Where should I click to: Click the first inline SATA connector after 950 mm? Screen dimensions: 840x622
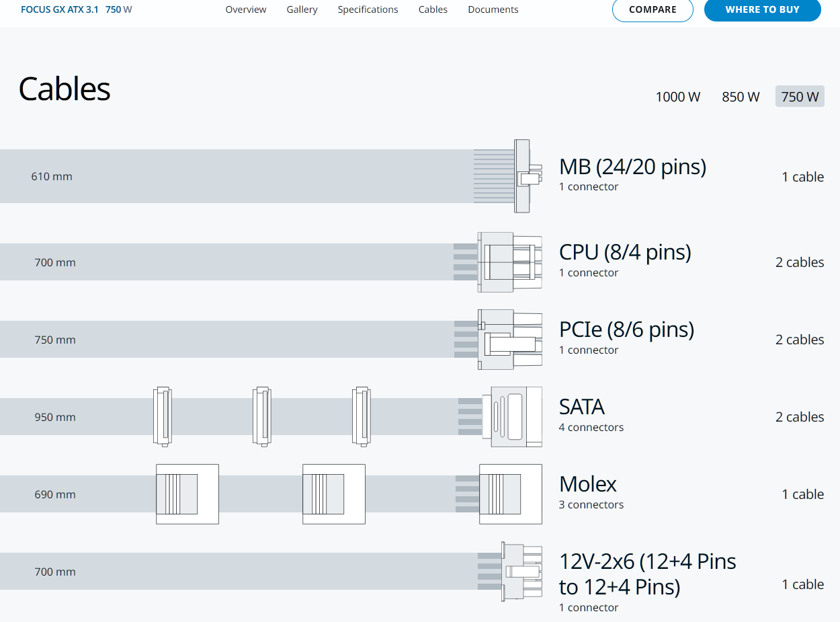[x=163, y=416]
